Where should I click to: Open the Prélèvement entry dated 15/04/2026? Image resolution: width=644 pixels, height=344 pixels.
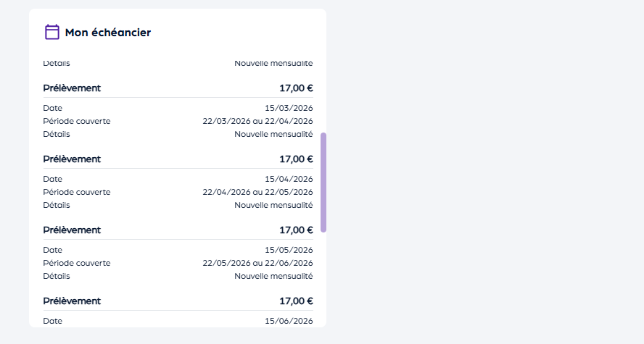(72, 159)
